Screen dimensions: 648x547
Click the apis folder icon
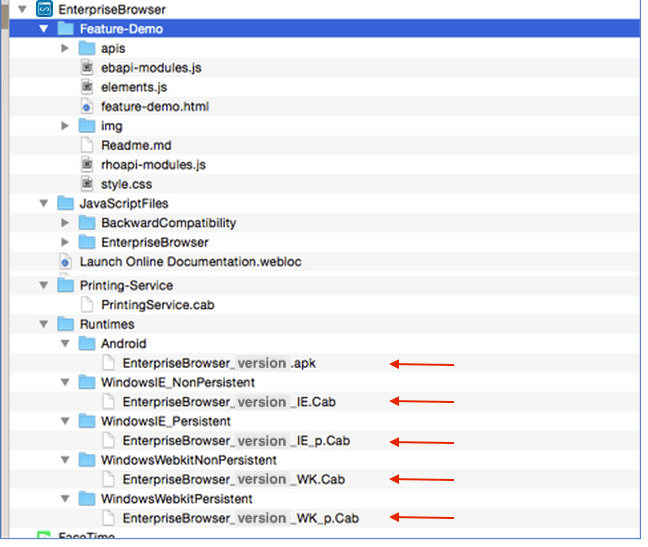coord(87,48)
